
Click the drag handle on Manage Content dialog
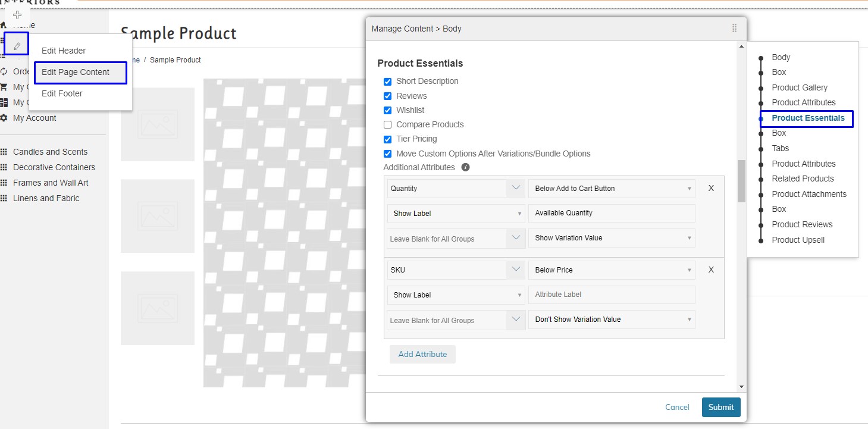click(734, 29)
